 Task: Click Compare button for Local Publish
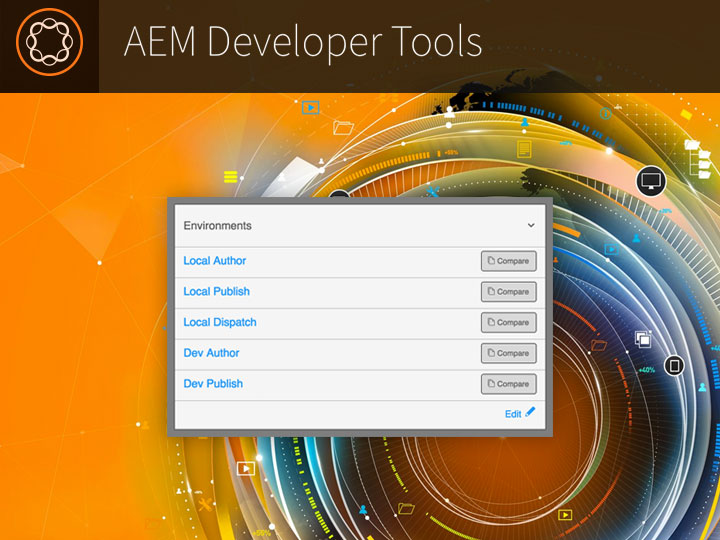coord(508,292)
